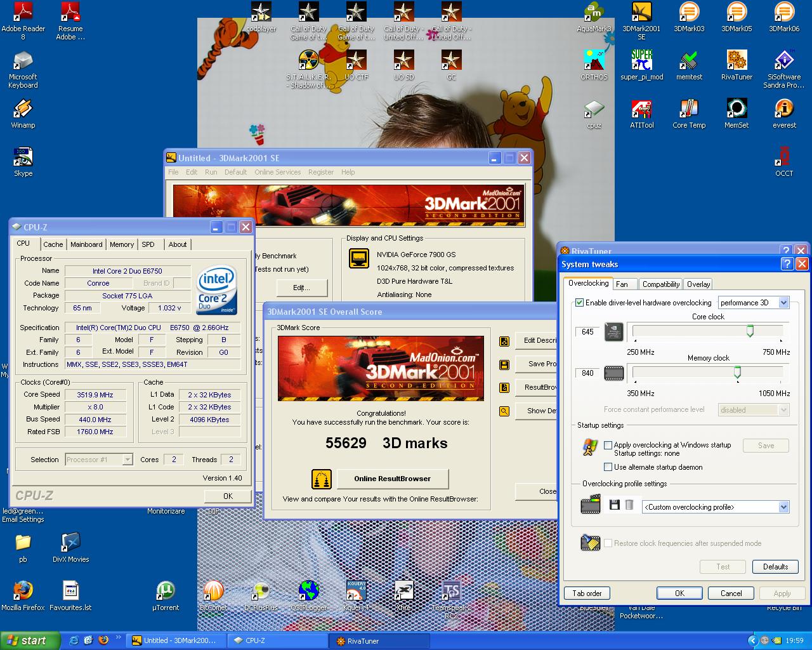Open the AquaMark3 desktop icon

coord(594,17)
